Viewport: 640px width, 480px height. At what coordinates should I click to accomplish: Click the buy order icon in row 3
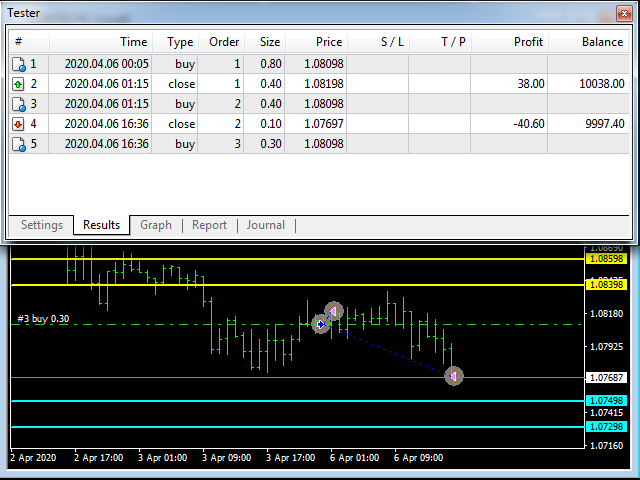click(19, 104)
